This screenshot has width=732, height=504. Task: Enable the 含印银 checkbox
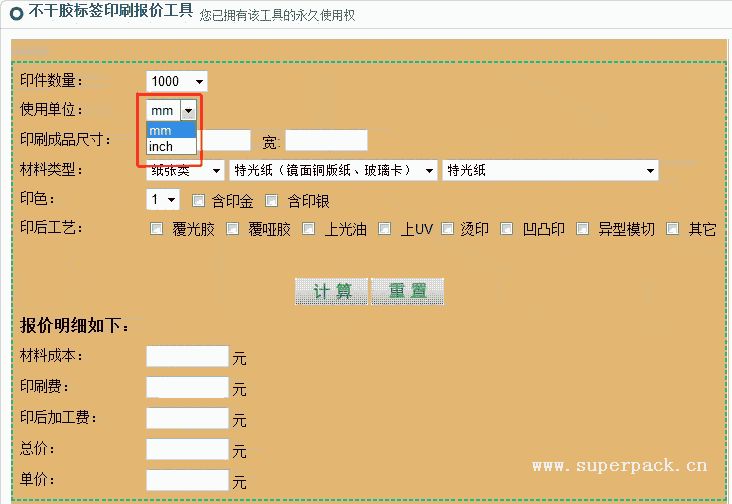[271, 200]
